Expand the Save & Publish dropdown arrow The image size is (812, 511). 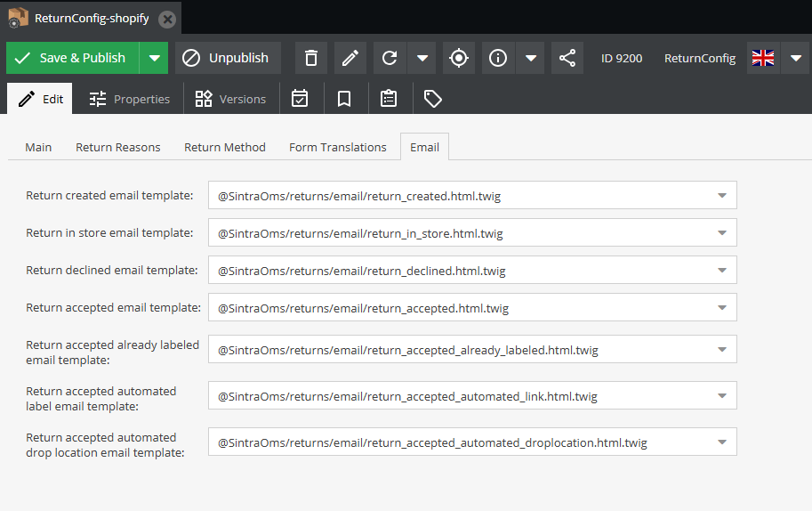(154, 58)
